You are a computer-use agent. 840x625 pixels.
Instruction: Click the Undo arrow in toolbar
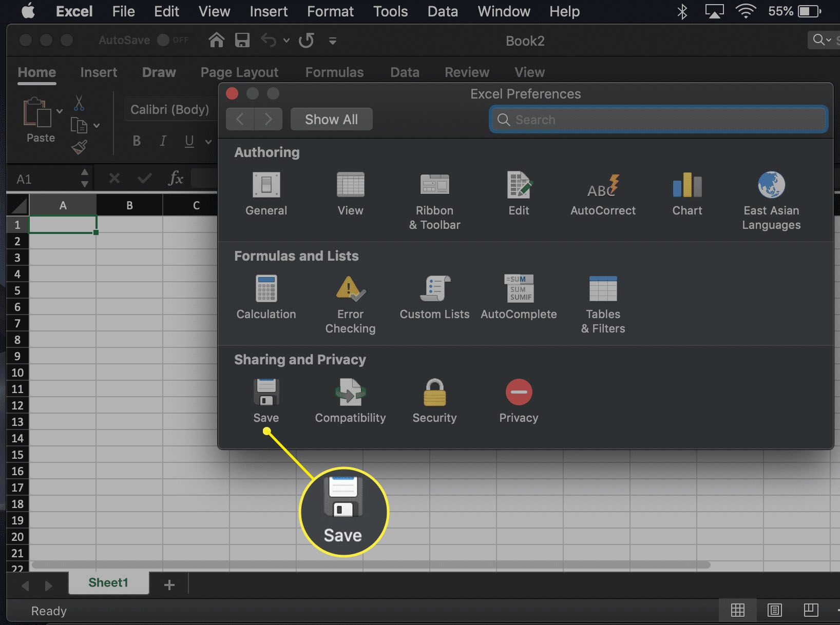click(x=269, y=40)
